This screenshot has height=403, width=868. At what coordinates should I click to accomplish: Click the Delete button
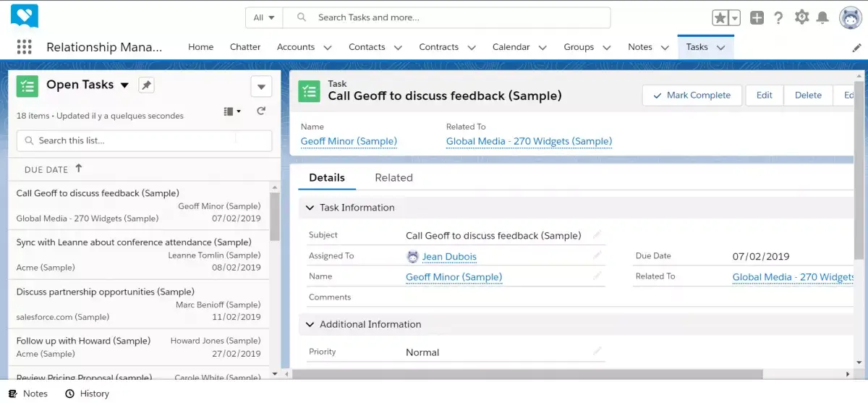click(808, 95)
